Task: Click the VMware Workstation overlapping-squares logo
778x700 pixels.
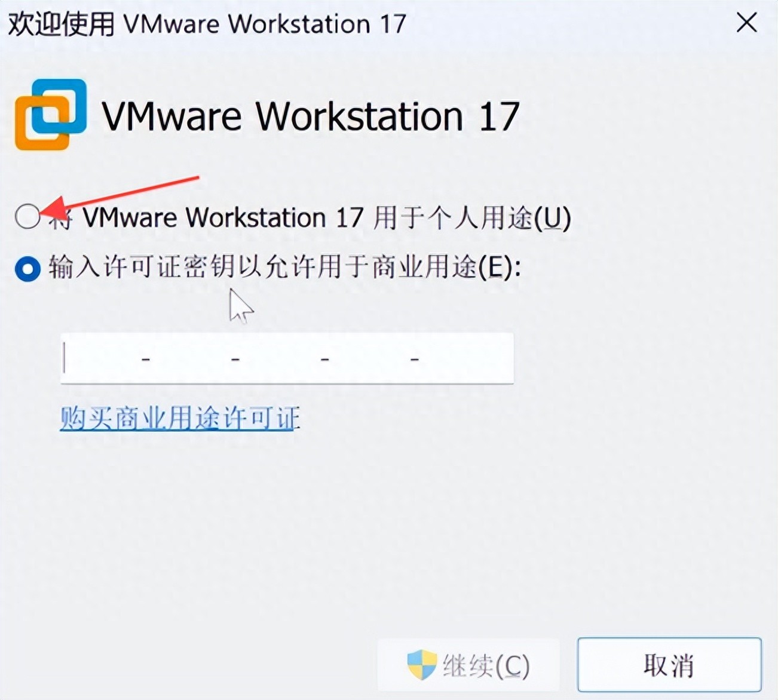Action: coord(51,114)
